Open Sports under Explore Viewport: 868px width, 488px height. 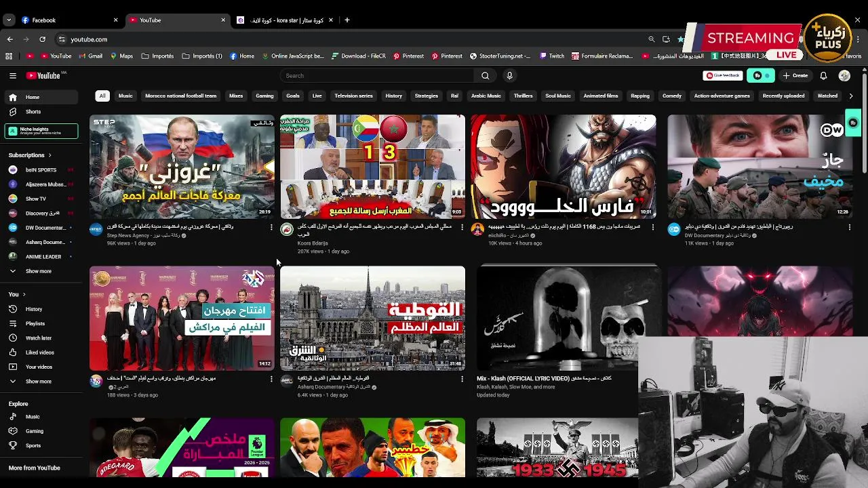41,446
